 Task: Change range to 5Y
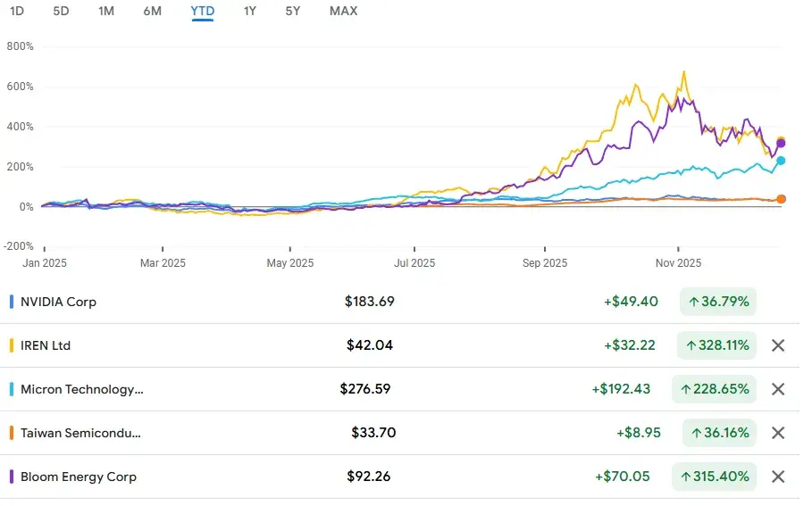[293, 11]
